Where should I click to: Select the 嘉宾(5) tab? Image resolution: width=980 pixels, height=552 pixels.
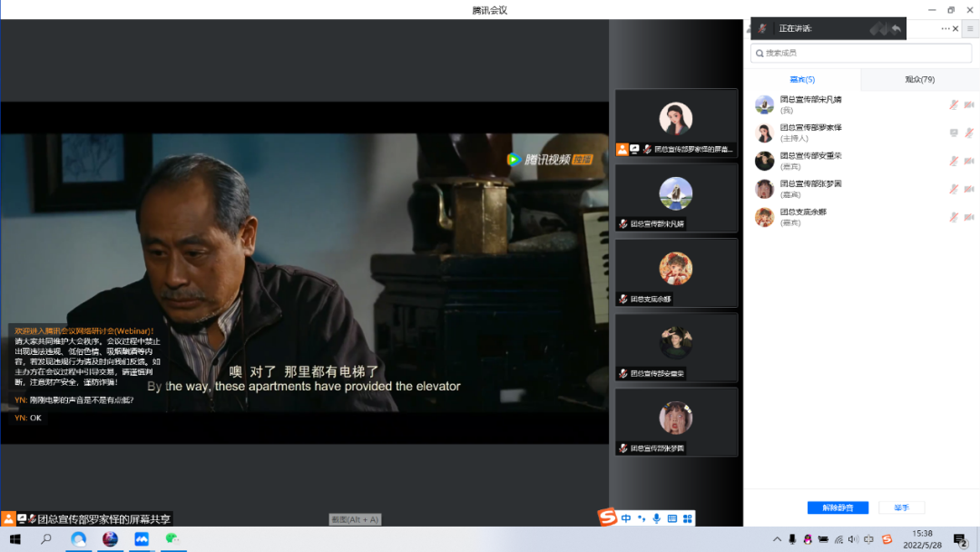(802, 80)
